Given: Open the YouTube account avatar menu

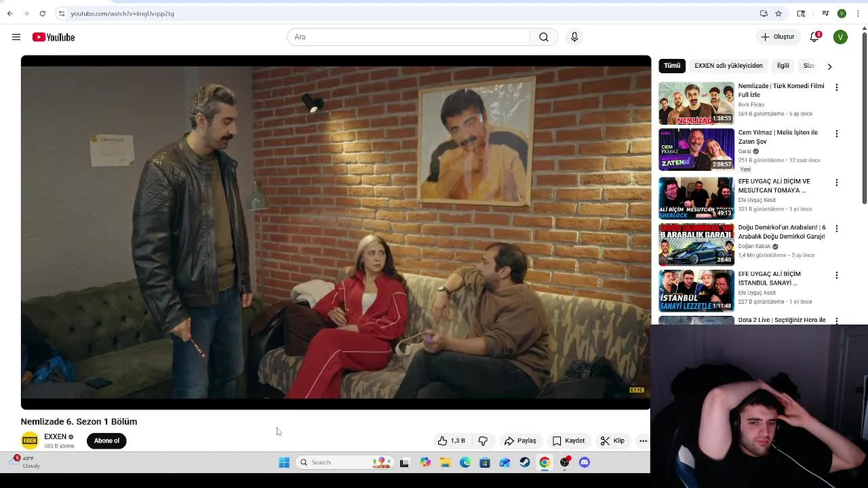Looking at the screenshot, I should click(x=840, y=37).
